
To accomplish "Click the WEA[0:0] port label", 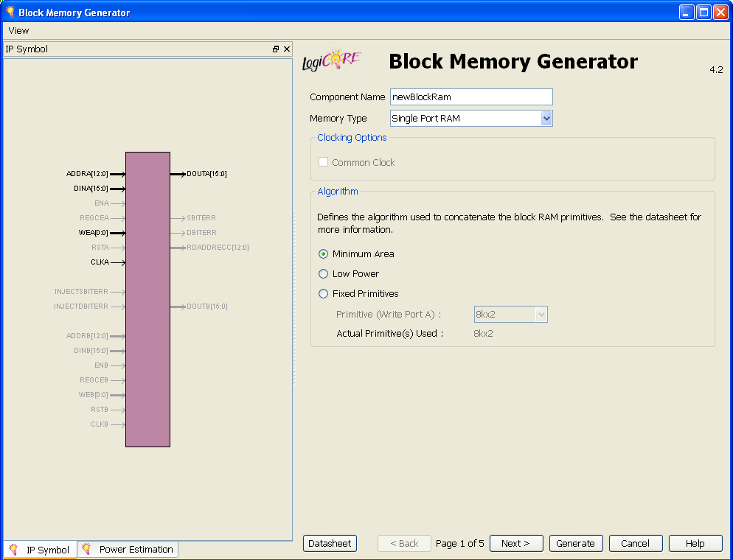I will coord(93,233).
